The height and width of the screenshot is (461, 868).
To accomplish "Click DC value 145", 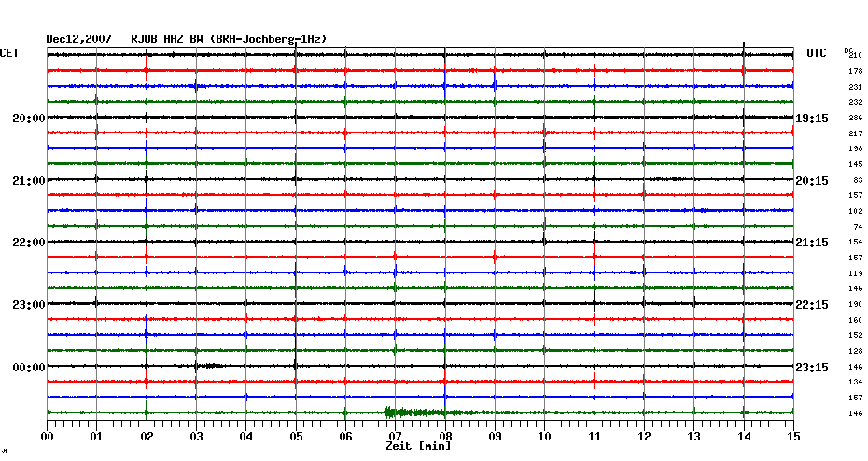I will (x=856, y=164).
